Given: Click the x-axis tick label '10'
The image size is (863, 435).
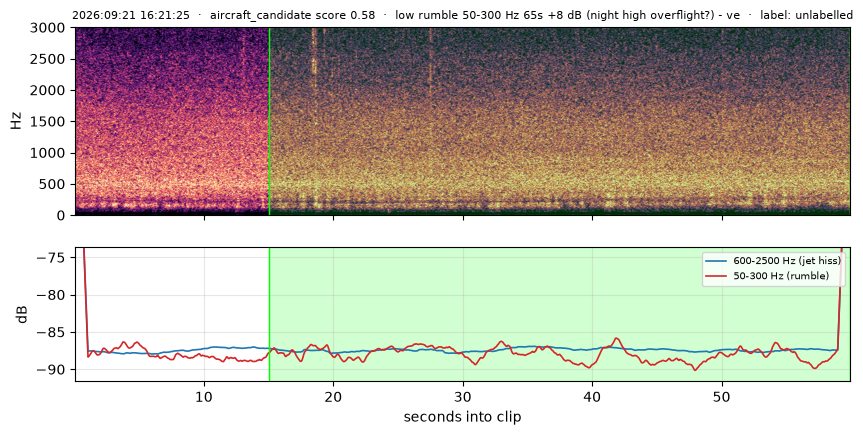Looking at the screenshot, I should pos(204,396).
